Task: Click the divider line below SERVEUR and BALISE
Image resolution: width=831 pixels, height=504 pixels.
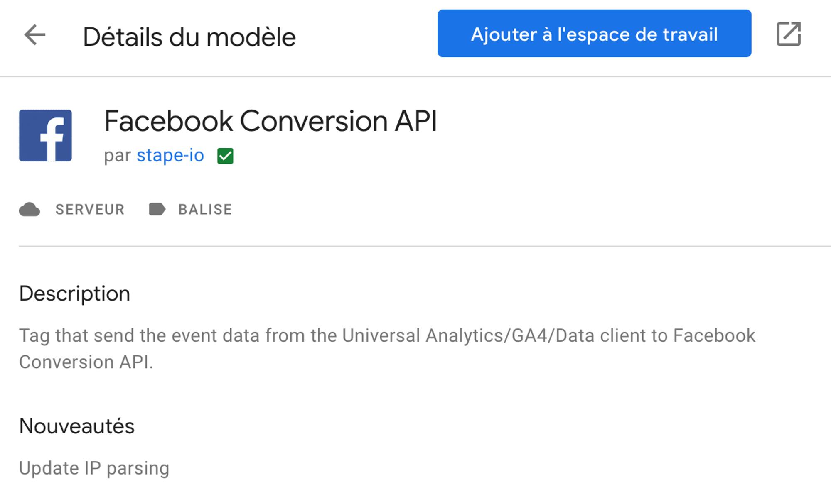Action: [x=425, y=246]
